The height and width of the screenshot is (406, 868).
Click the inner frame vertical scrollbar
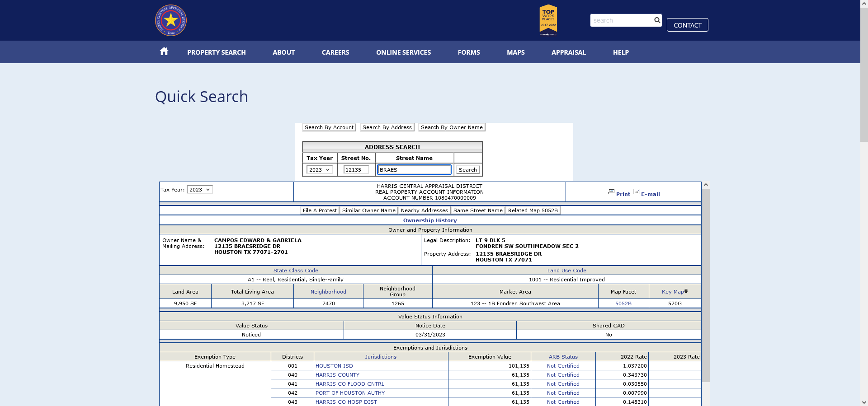(x=706, y=285)
